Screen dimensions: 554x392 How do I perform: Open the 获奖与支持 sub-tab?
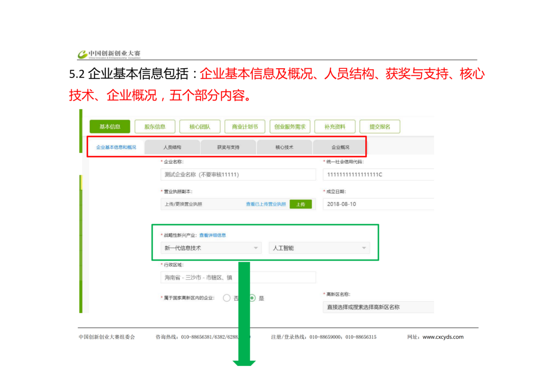pos(228,147)
